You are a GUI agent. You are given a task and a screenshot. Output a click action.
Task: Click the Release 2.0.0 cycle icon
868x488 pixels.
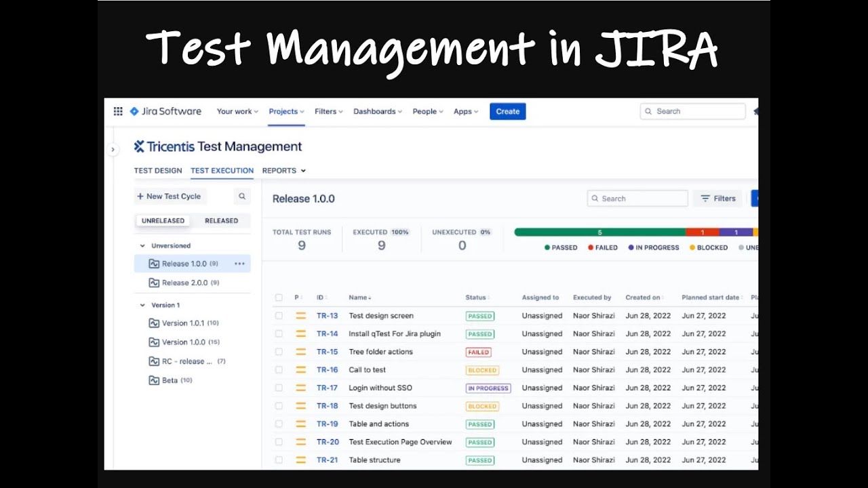pos(154,283)
